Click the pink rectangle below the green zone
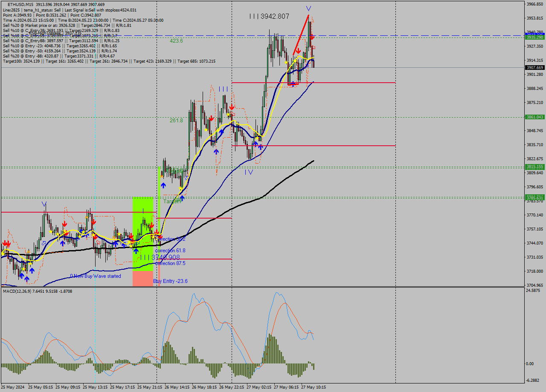Screen dimensions: 546x392 point(143,278)
